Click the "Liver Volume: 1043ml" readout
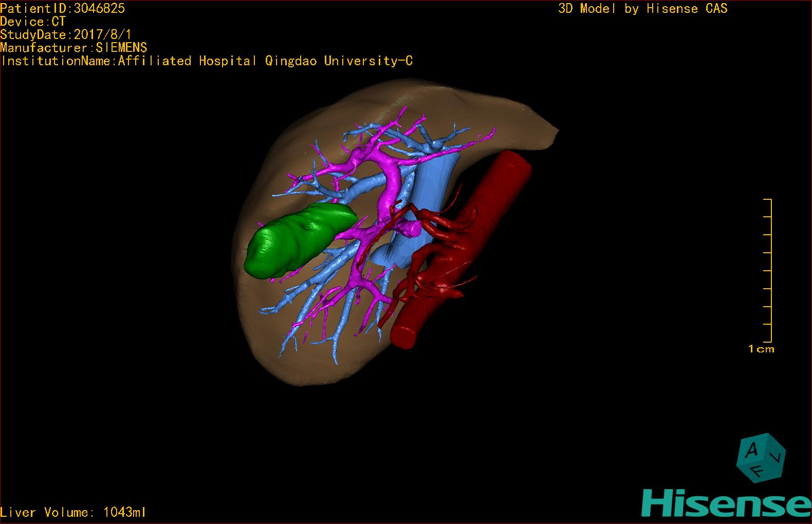The image size is (812, 524). tap(73, 512)
